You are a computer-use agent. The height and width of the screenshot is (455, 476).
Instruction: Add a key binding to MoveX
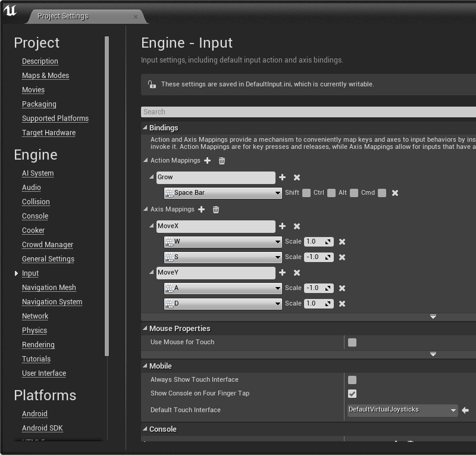282,226
